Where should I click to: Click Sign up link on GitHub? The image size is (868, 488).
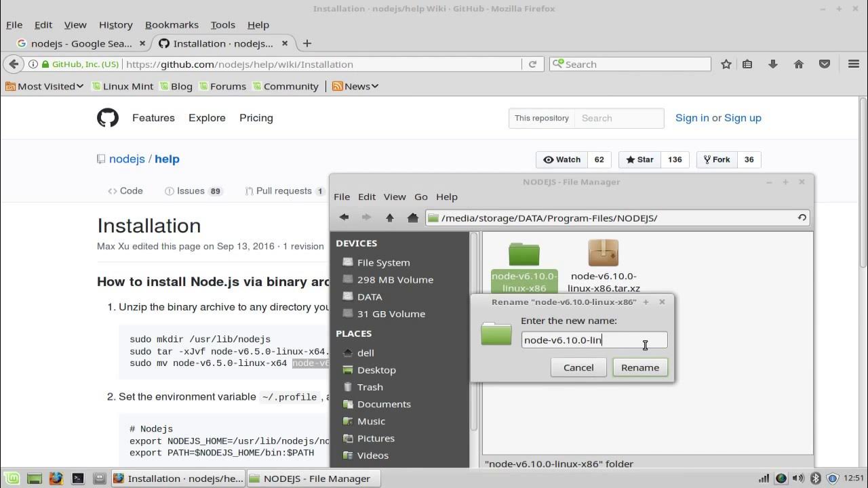click(x=743, y=118)
